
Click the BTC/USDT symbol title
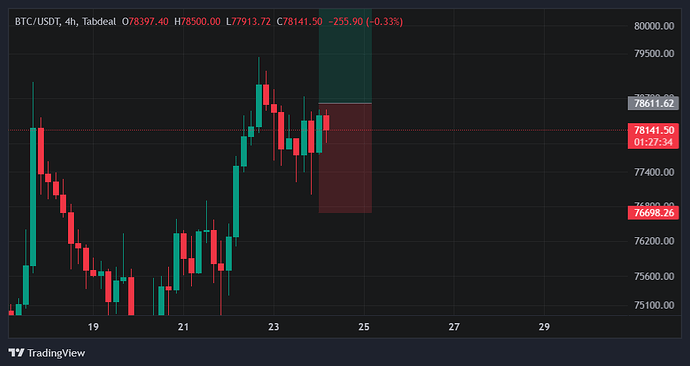(37, 22)
